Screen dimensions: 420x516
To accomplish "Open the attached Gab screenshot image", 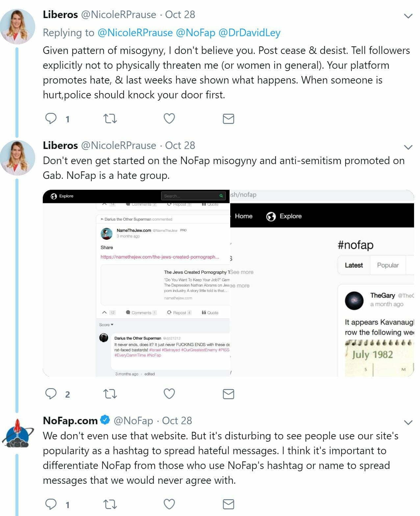I will coord(228,283).
